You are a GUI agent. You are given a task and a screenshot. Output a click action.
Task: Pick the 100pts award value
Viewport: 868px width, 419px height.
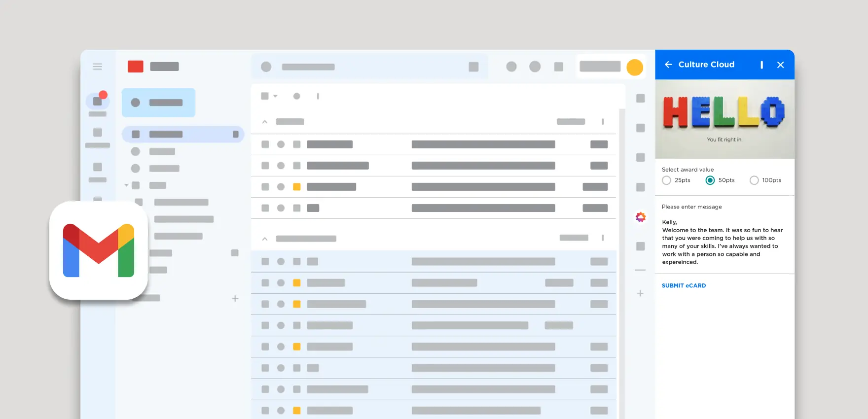pos(754,180)
